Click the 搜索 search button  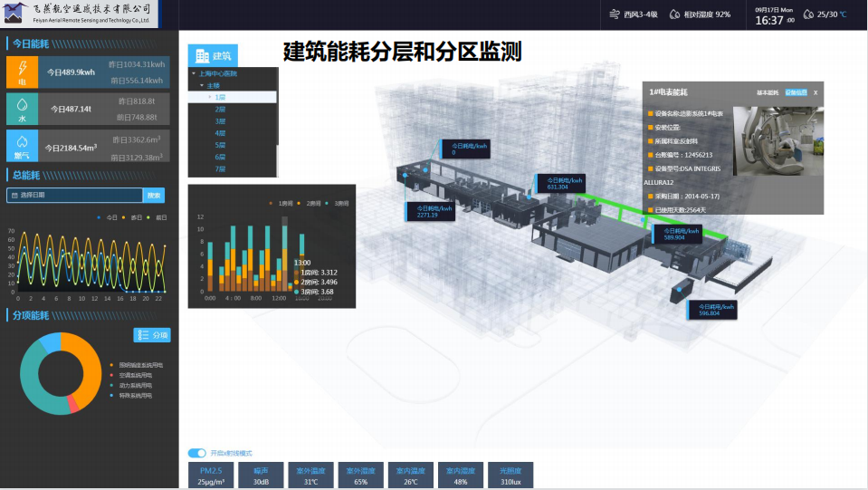pyautogui.click(x=155, y=195)
